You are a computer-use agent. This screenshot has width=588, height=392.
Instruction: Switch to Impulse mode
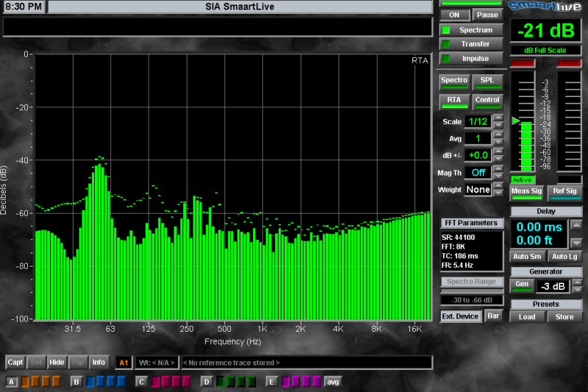(x=471, y=59)
